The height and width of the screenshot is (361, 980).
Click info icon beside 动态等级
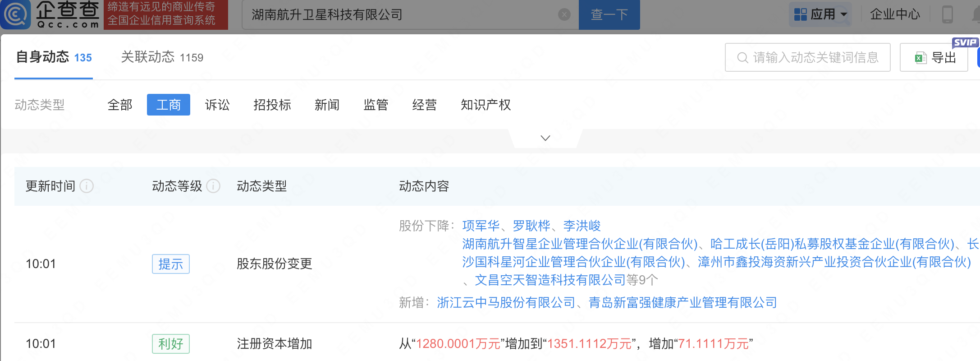pos(213,186)
